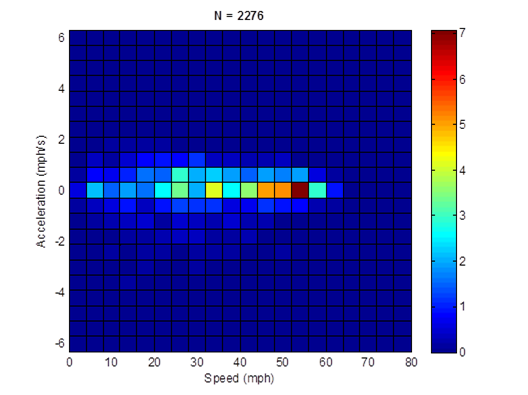This screenshot has height=395, width=528.
Task: Click the colorbar tick label "3"
Action: pos(462,216)
